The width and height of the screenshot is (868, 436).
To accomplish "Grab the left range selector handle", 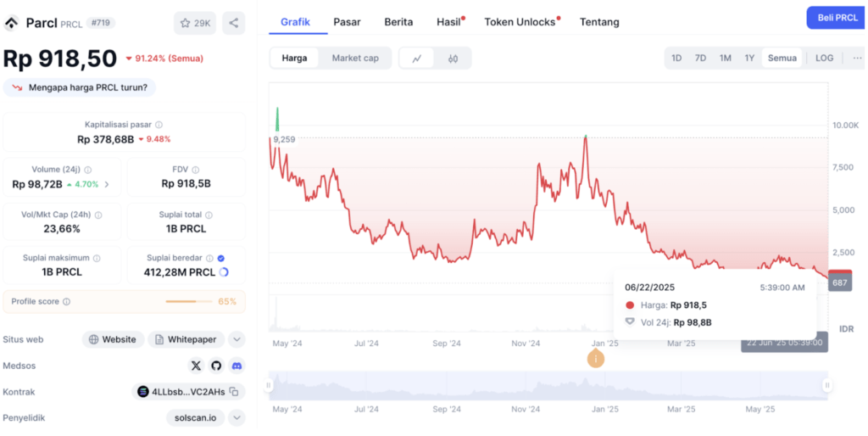I will pyautogui.click(x=269, y=385).
